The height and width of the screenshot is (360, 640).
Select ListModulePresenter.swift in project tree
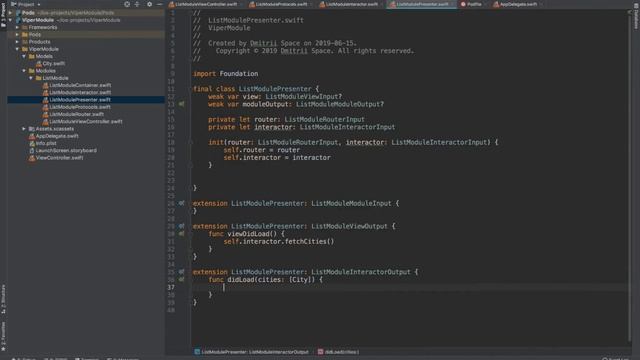point(86,100)
